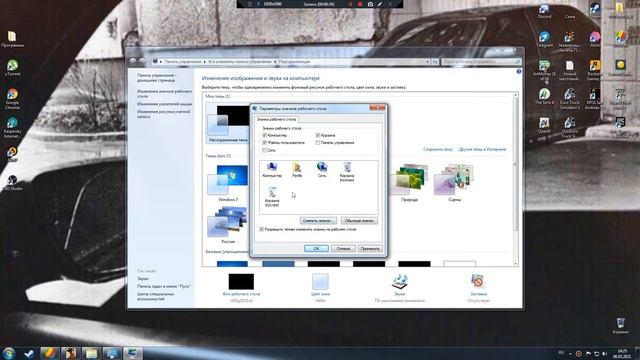Select the user files folder icon preview

297,169
